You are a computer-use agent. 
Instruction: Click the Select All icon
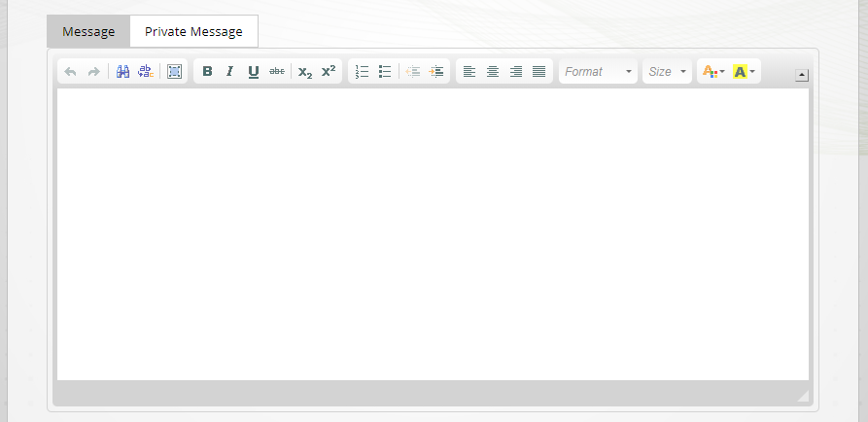coord(175,72)
